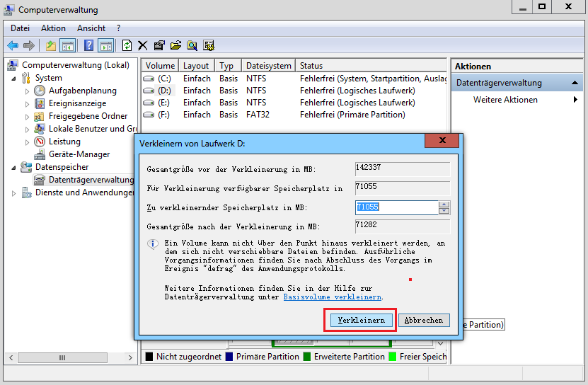This screenshot has height=385, width=588.
Task: Click the Abbrechen button
Action: 424,320
